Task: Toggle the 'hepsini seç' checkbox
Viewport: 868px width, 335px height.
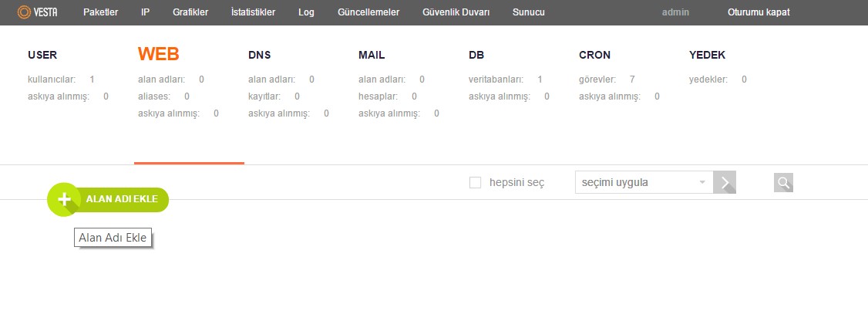Action: point(476,183)
